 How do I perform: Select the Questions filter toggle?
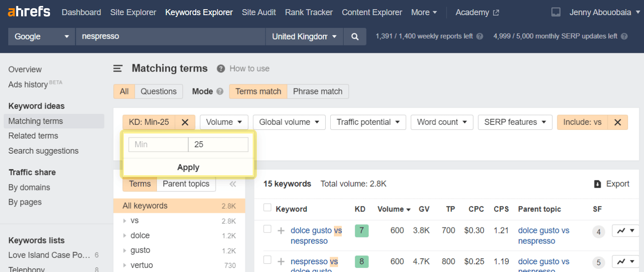click(x=159, y=91)
